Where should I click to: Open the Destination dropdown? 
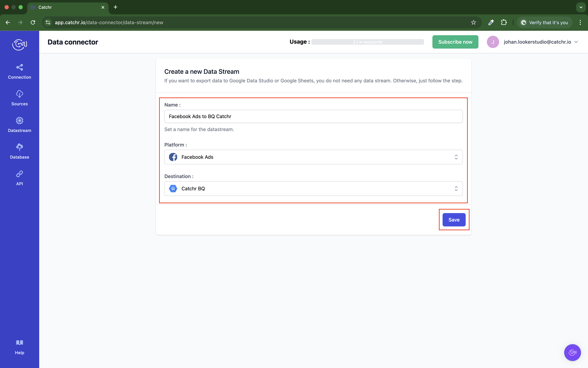(x=313, y=189)
